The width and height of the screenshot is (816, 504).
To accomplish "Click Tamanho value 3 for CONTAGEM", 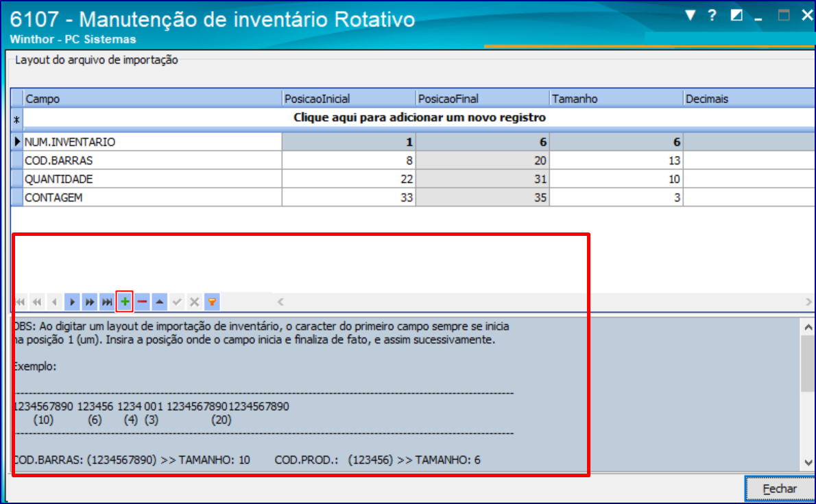I will tap(616, 198).
